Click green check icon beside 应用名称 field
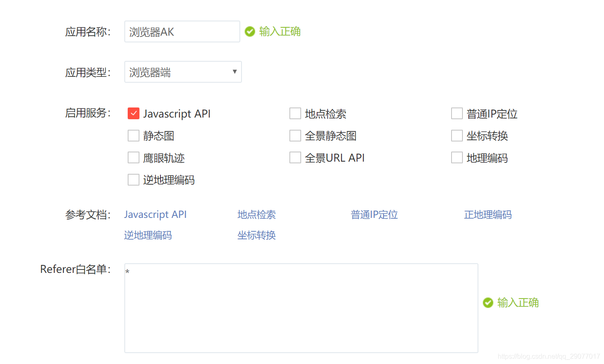 pos(250,31)
